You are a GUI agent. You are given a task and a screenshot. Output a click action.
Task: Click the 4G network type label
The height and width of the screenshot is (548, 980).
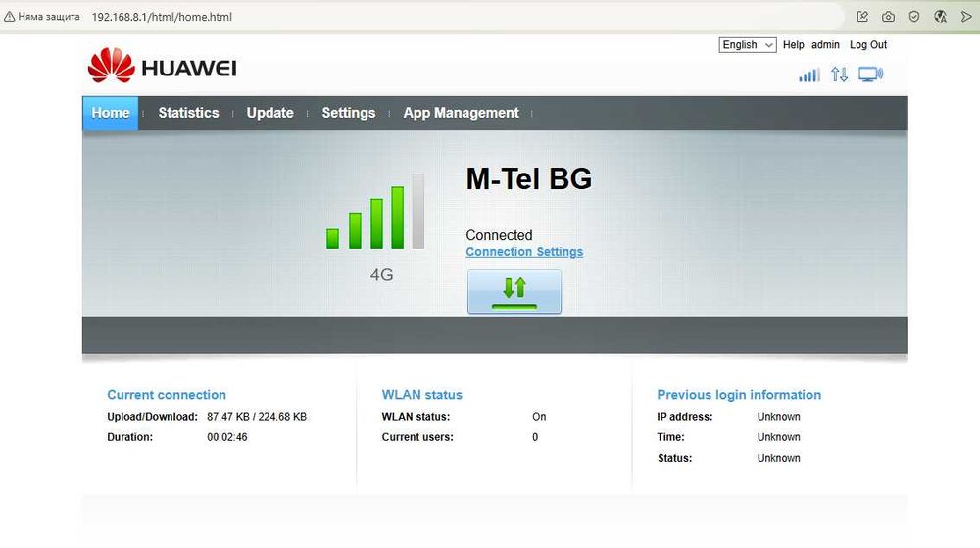point(381,274)
